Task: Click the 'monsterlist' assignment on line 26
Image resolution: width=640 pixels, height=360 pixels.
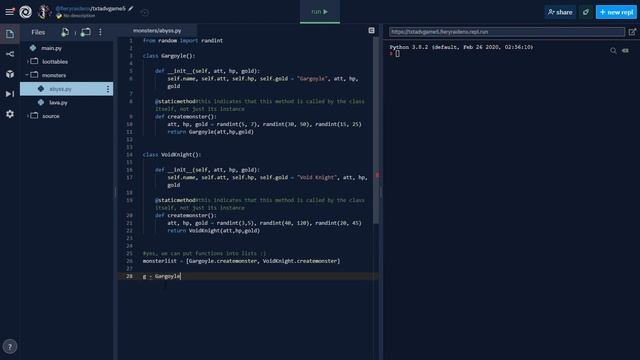Action: coord(241,261)
